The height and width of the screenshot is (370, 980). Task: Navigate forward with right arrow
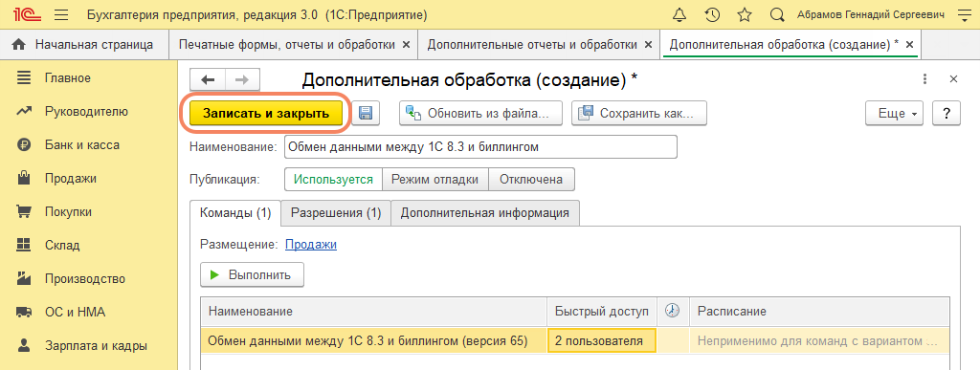pos(242,80)
